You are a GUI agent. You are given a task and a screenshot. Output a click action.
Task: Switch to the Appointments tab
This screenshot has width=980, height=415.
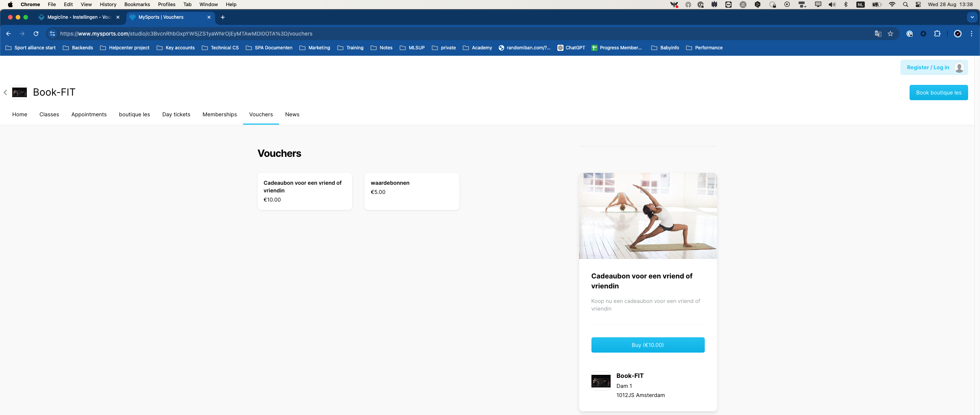[89, 114]
